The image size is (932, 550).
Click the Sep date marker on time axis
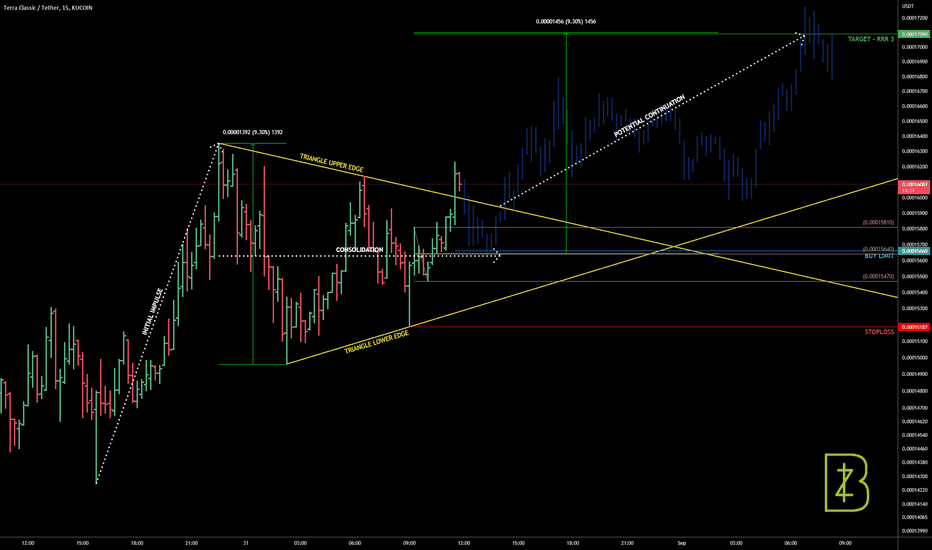[682, 543]
